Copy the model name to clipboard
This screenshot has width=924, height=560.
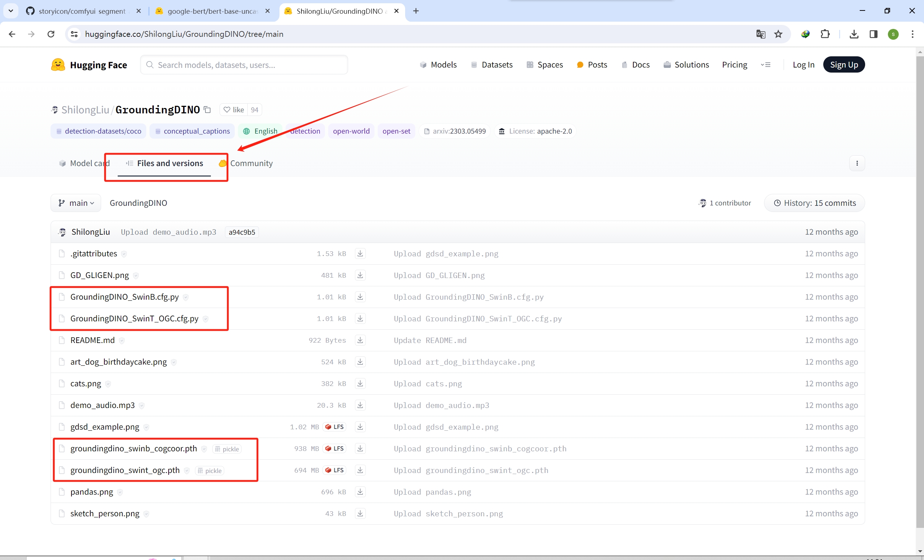[x=207, y=110]
